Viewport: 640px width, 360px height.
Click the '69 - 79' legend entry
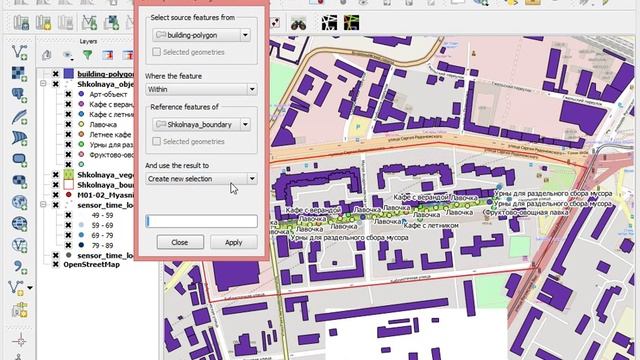point(102,235)
